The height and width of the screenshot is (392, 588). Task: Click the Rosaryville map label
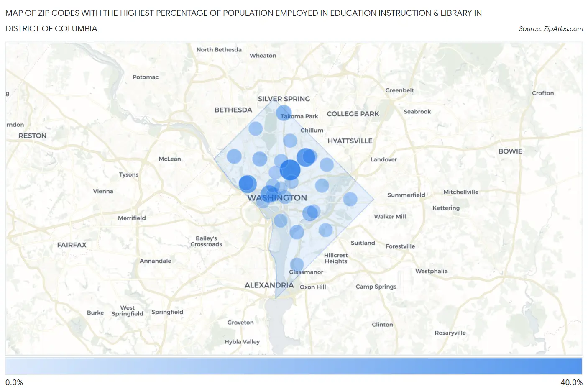coord(450,333)
